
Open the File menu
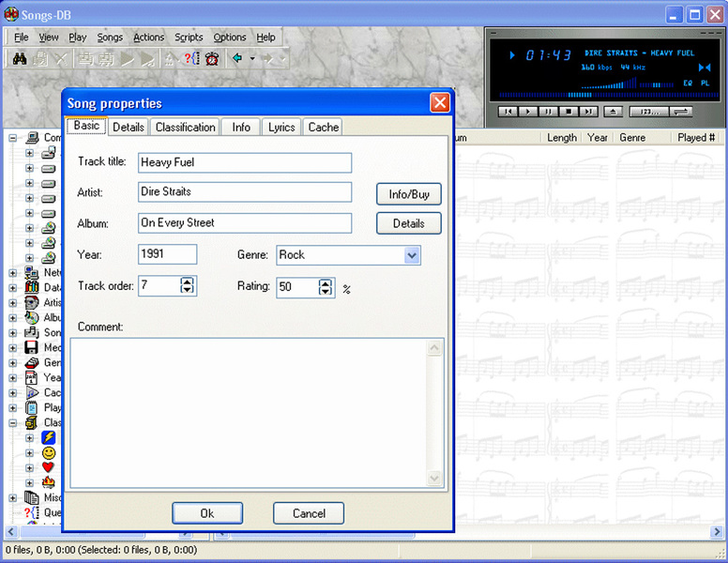pos(21,38)
